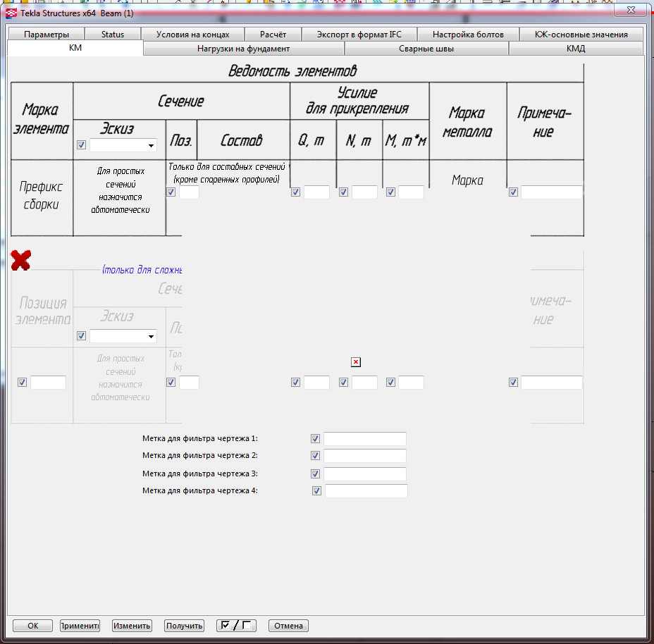Open the Условия на концах tab

pyautogui.click(x=192, y=35)
